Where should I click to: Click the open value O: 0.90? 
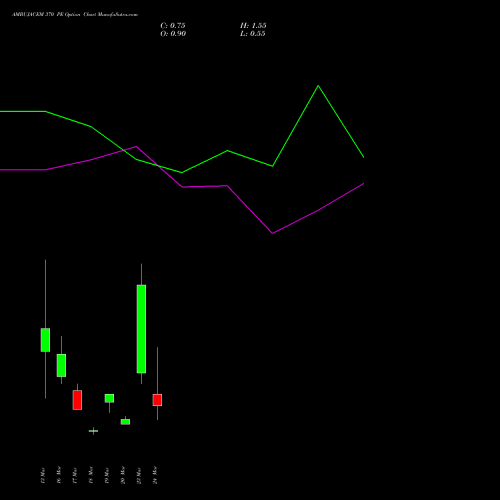coord(173,34)
